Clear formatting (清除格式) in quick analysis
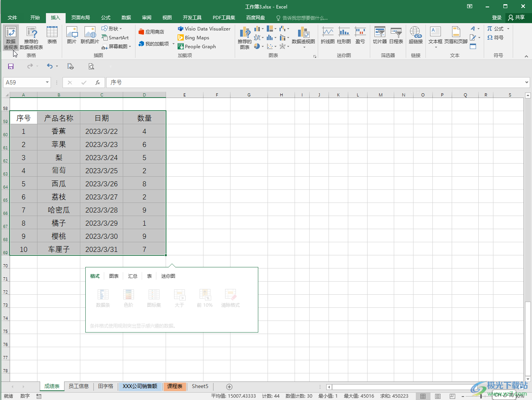 [x=230, y=298]
